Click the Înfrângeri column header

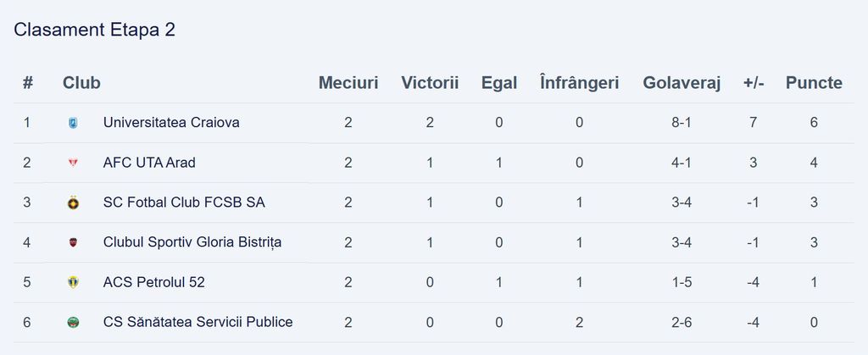[x=579, y=83]
